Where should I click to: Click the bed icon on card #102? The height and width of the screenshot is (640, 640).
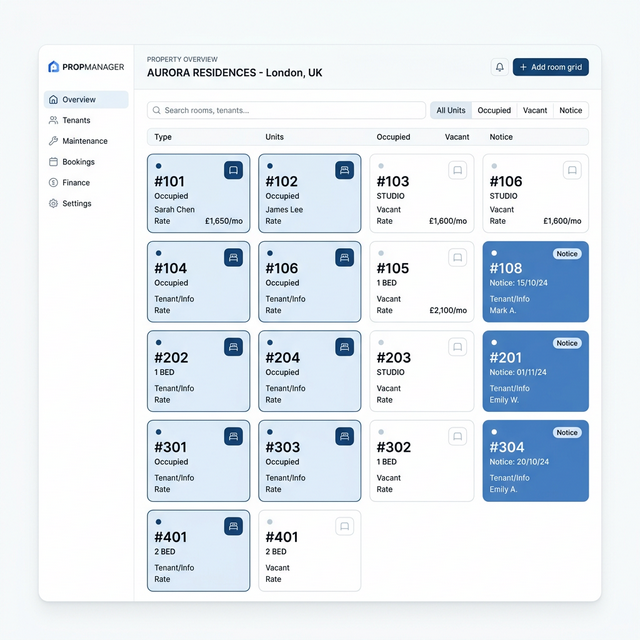344,170
